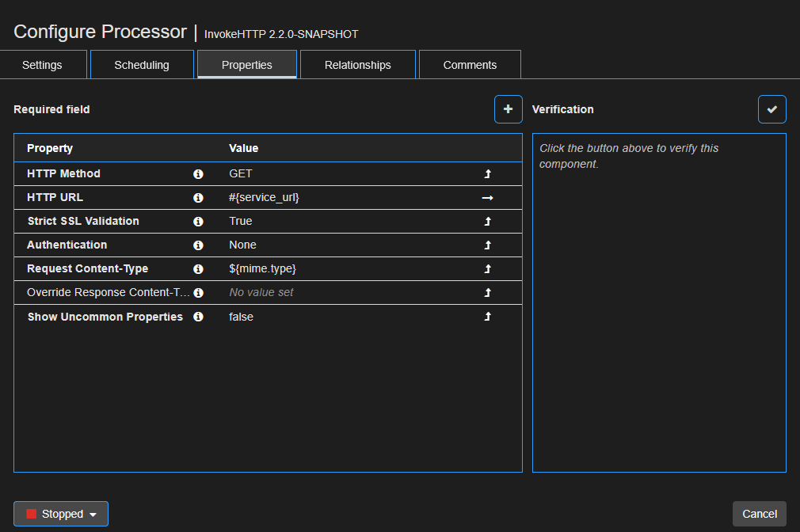The image size is (800, 532).
Task: Open the Scheduling tab
Action: [x=141, y=64]
